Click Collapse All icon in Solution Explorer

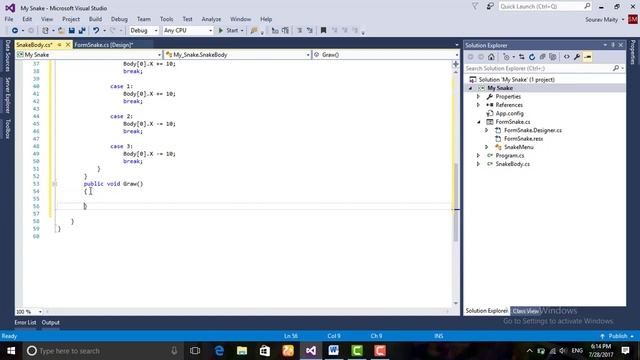[542, 57]
